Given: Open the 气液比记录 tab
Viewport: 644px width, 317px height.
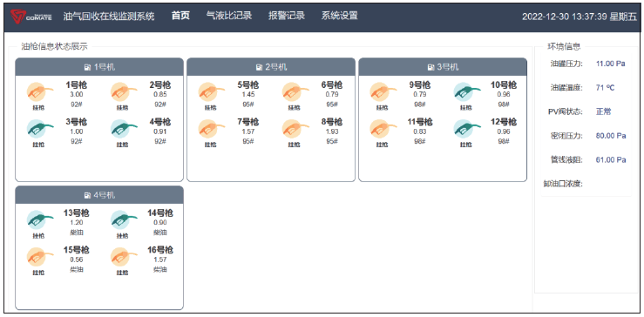Looking at the screenshot, I should point(229,16).
